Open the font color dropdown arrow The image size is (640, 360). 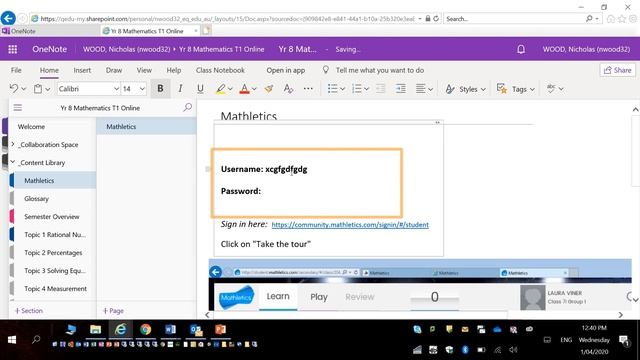[x=254, y=89]
